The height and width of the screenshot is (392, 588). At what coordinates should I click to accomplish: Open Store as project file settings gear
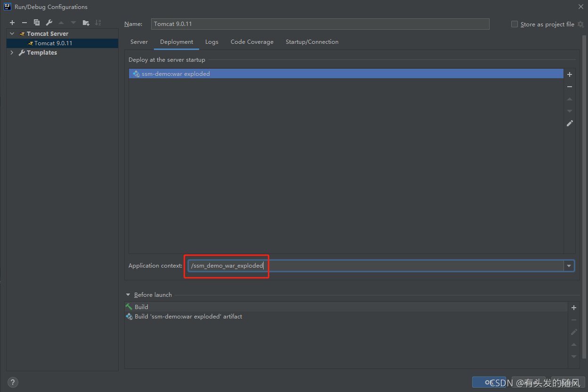(580, 24)
